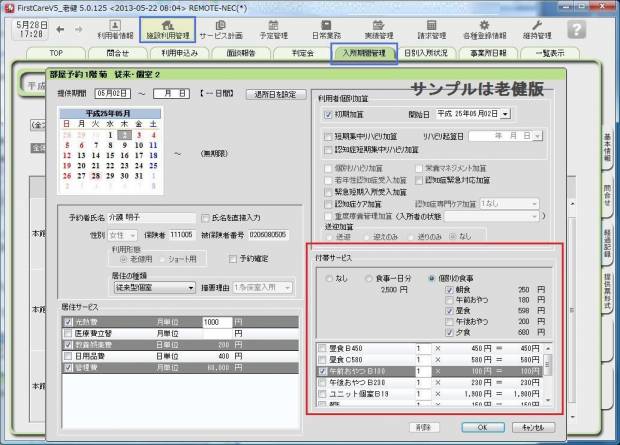Click the OK button
This screenshot has width=620, height=445.
(x=483, y=427)
